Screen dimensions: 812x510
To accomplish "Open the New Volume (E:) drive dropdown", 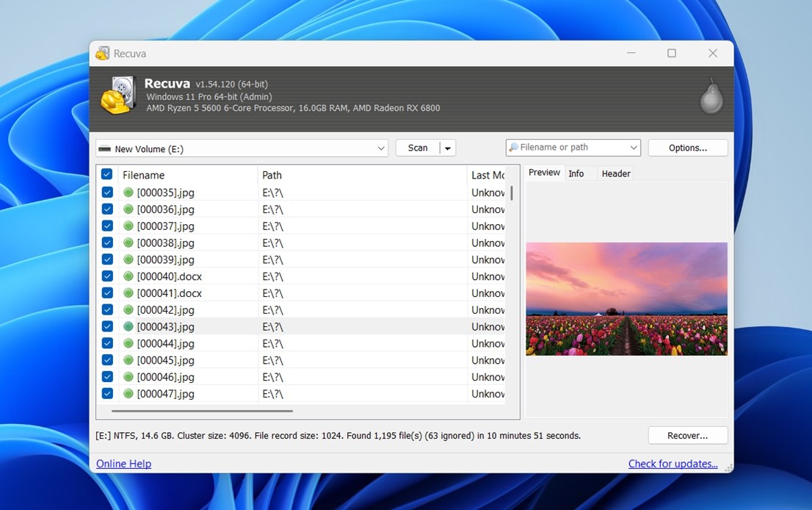I will [x=381, y=148].
